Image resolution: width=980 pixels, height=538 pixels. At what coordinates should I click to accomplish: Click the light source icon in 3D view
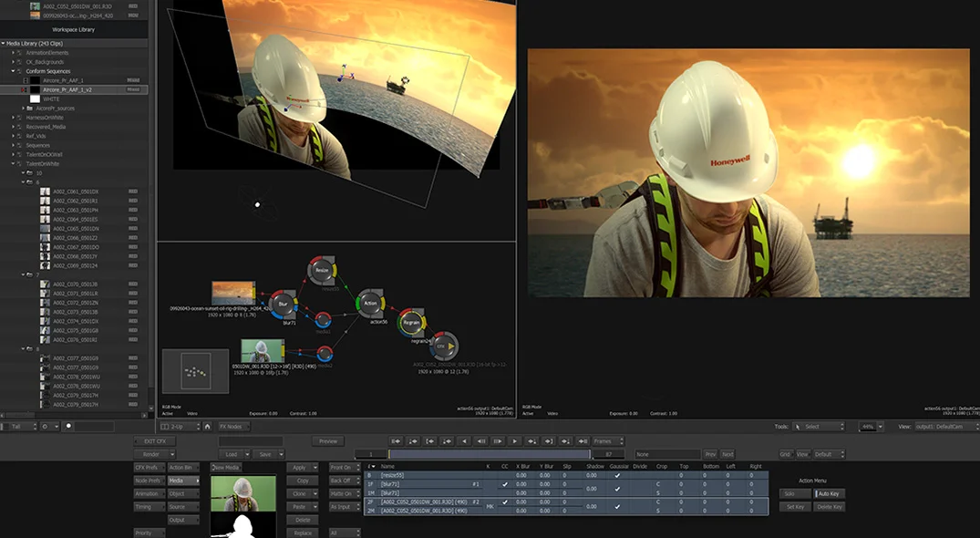[257, 204]
